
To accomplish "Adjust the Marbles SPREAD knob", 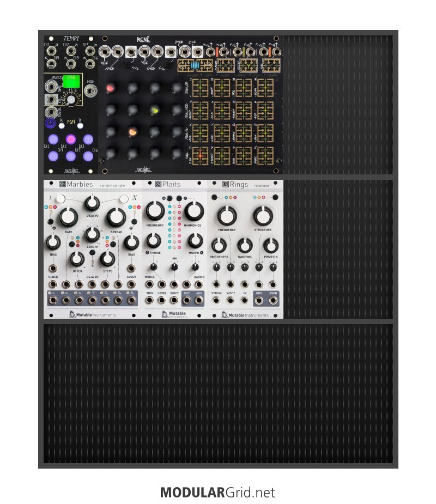I will (116, 217).
